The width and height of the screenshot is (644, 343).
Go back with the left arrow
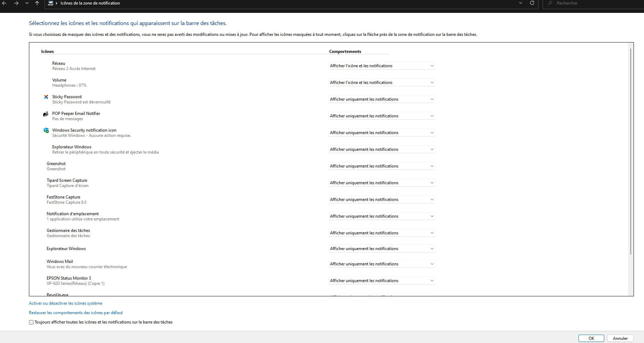[4, 3]
